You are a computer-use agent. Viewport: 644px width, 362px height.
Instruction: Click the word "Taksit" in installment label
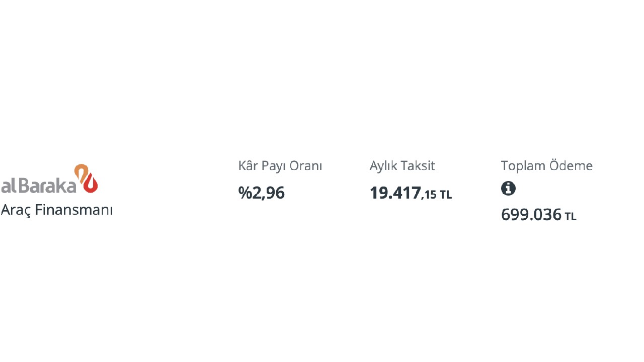[x=419, y=165]
